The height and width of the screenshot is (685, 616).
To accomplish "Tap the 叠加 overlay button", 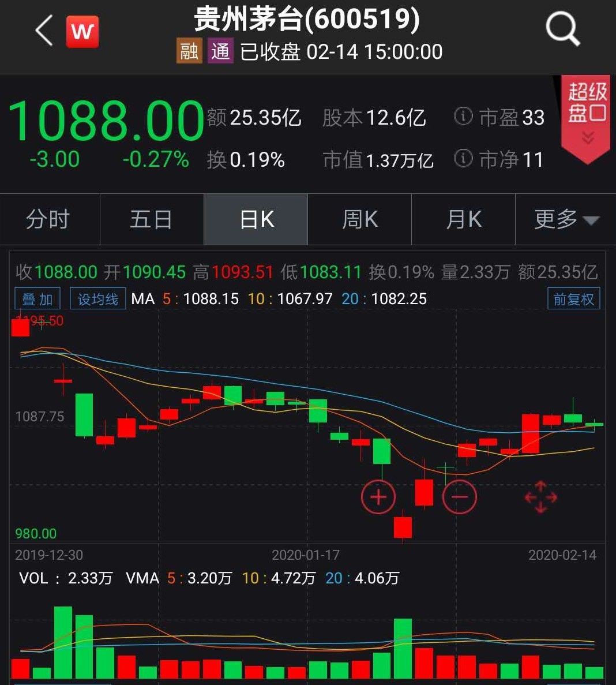I will click(x=37, y=299).
